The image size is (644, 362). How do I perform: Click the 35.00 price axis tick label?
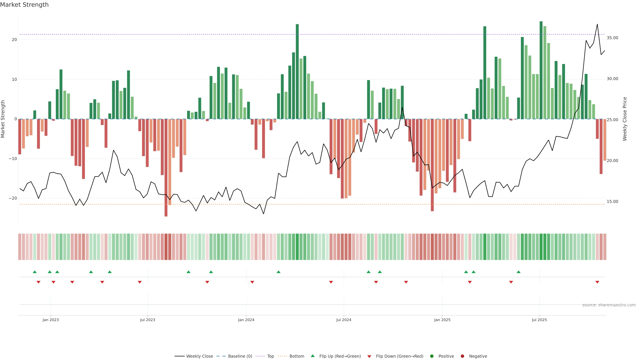coord(612,38)
